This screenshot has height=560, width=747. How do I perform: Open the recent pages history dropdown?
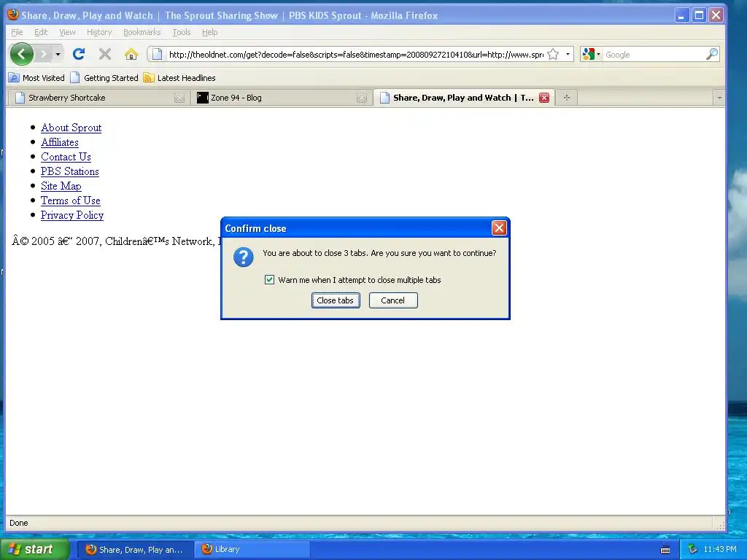pos(58,54)
